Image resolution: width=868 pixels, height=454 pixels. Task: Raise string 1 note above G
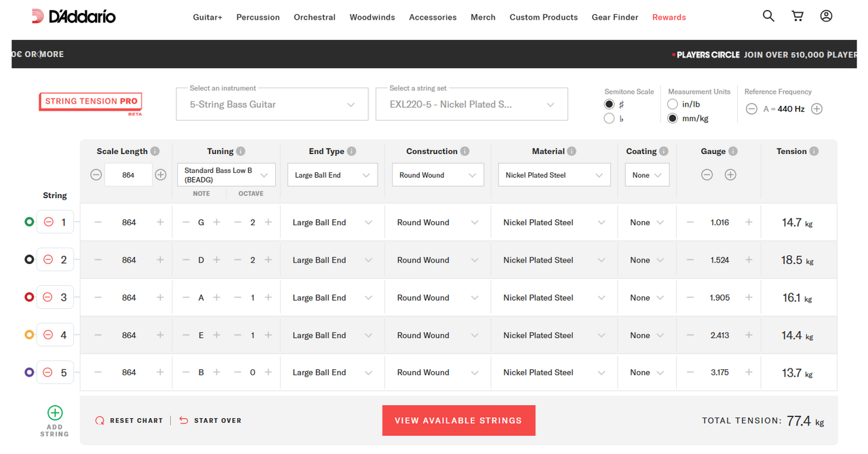(217, 222)
